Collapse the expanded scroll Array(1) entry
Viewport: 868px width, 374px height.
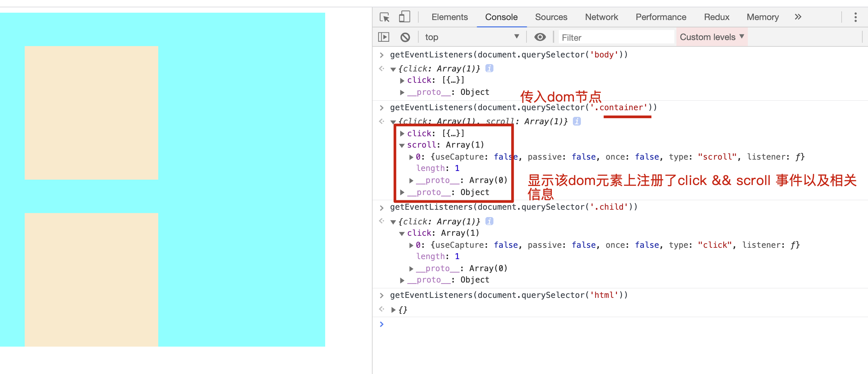402,145
